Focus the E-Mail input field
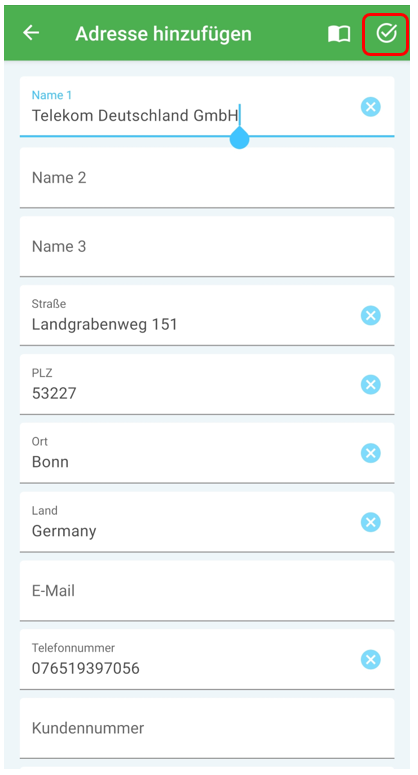418x775 pixels. [207, 591]
